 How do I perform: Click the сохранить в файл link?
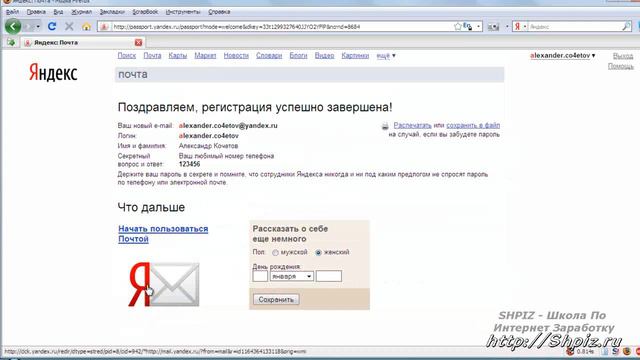[x=473, y=125]
